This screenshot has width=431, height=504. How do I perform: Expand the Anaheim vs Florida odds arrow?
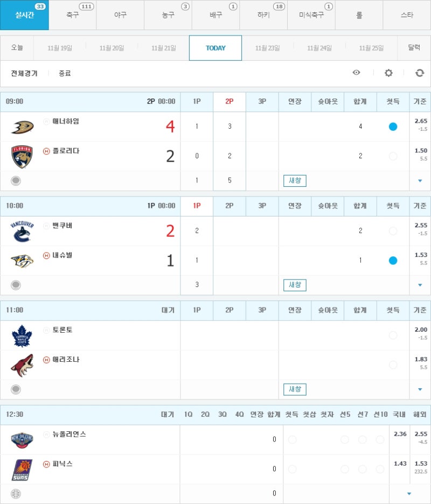coord(420,181)
